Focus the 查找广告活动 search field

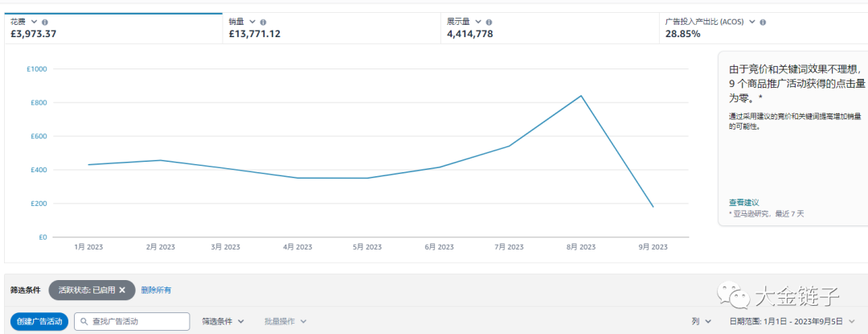137,321
